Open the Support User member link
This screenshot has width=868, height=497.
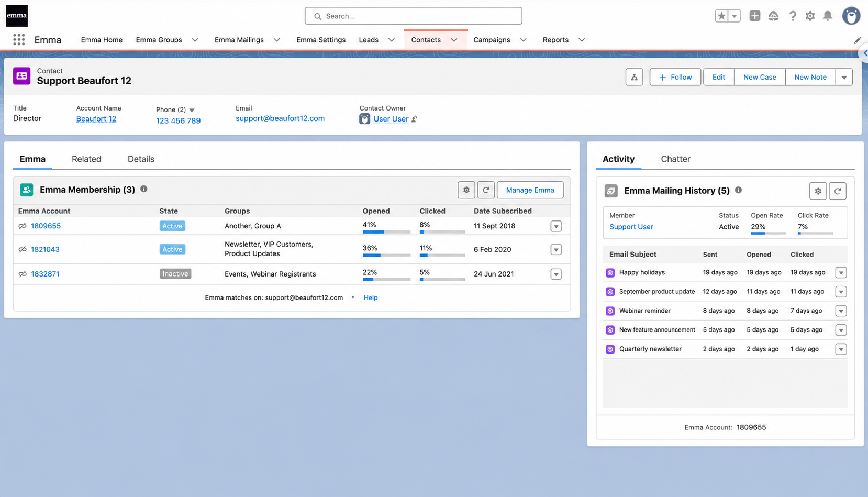(631, 227)
